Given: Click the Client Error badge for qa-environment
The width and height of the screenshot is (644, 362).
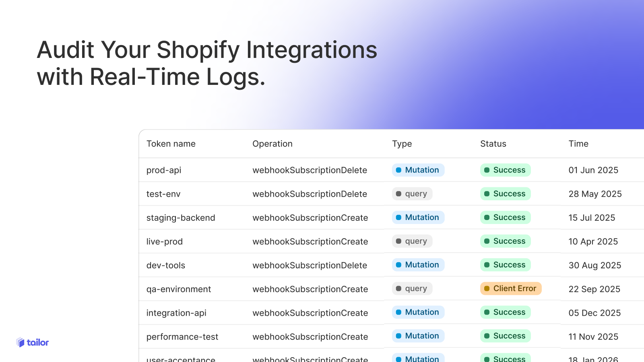Looking at the screenshot, I should (x=510, y=288).
